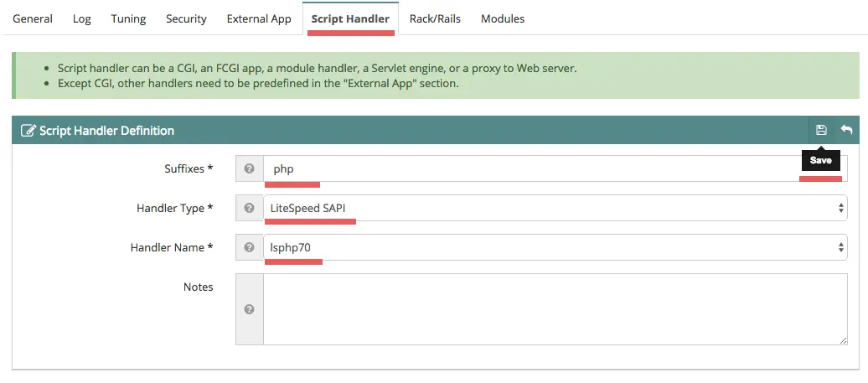Click the help icon beside Handler Name
Screen dimensions: 868x383
click(249, 247)
